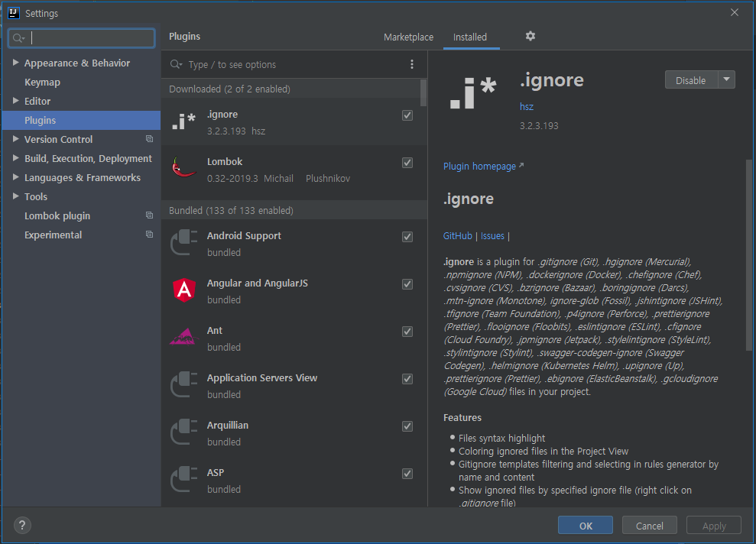Viewport: 756px width, 544px height.
Task: Toggle the Angular and AngularJS checkbox
Action: tap(407, 284)
